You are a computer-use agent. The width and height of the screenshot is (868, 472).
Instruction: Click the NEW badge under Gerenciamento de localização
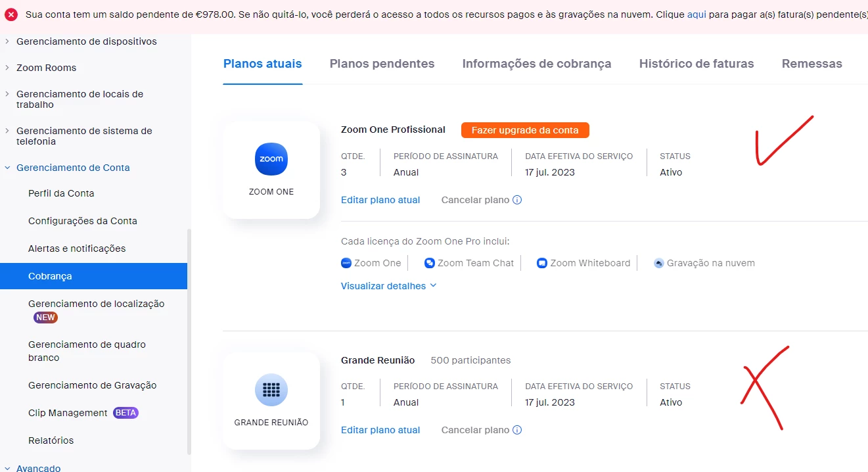pyautogui.click(x=45, y=318)
